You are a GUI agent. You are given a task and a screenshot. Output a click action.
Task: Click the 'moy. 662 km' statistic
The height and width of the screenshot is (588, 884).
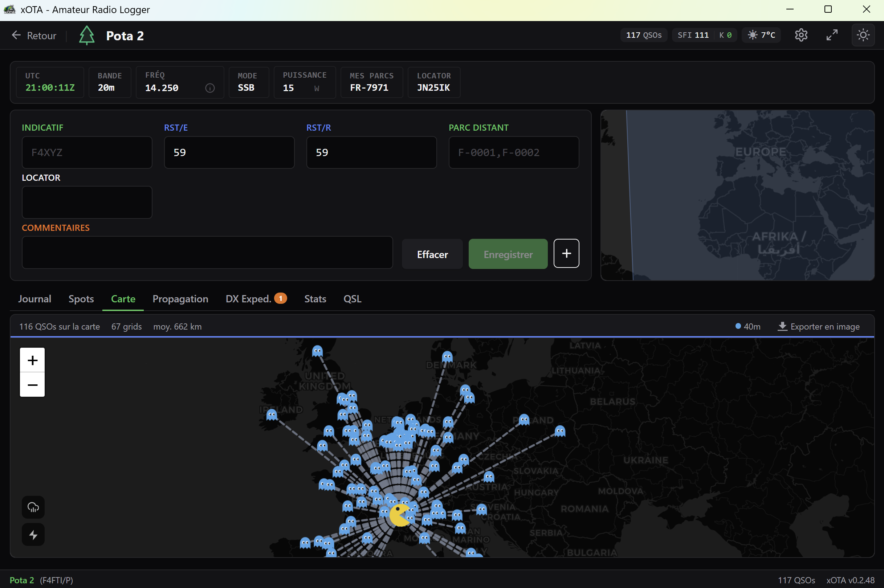pyautogui.click(x=178, y=327)
